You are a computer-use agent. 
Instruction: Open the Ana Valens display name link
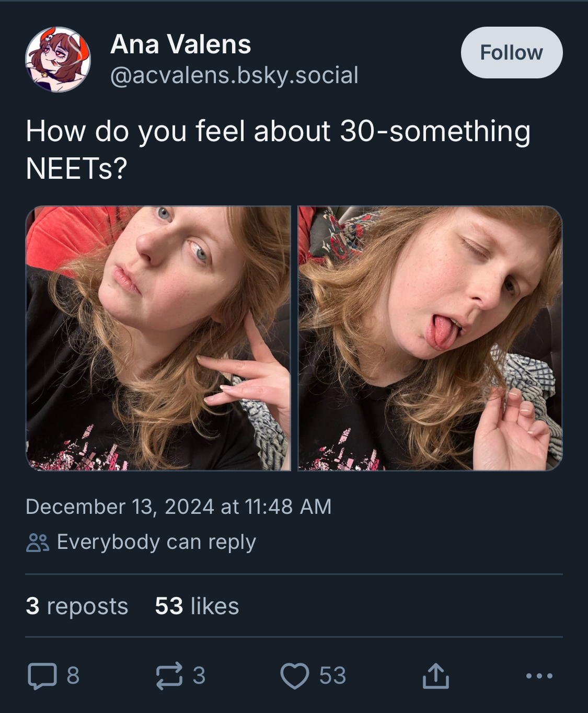click(181, 44)
